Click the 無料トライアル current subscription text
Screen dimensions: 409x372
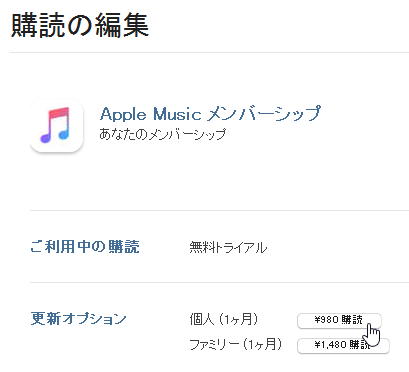point(228,248)
